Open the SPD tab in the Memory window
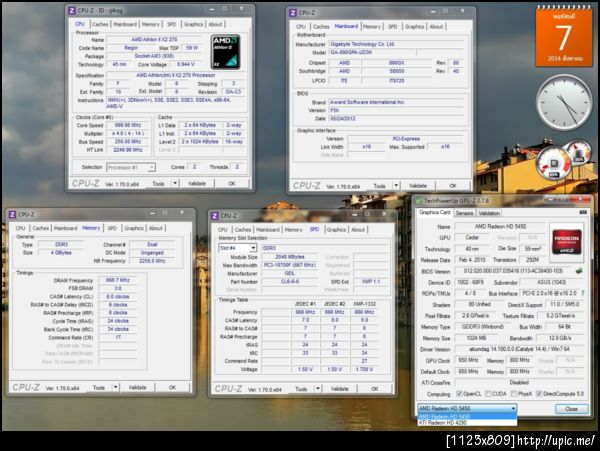 pyautogui.click(x=112, y=228)
